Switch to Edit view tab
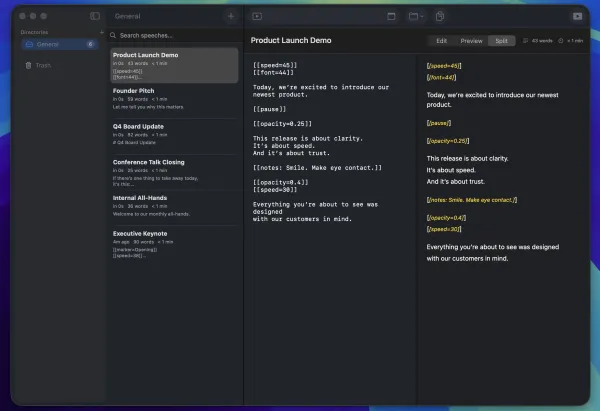The image size is (600, 411). 441,41
